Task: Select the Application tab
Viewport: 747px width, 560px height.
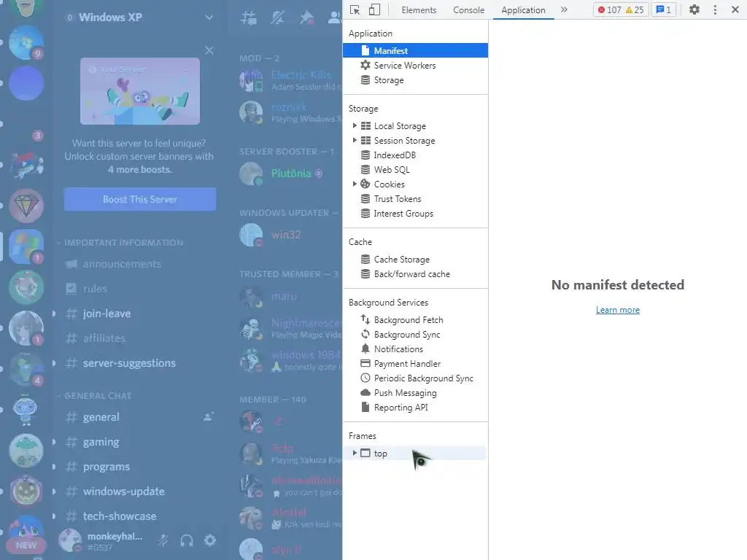Action: [523, 9]
